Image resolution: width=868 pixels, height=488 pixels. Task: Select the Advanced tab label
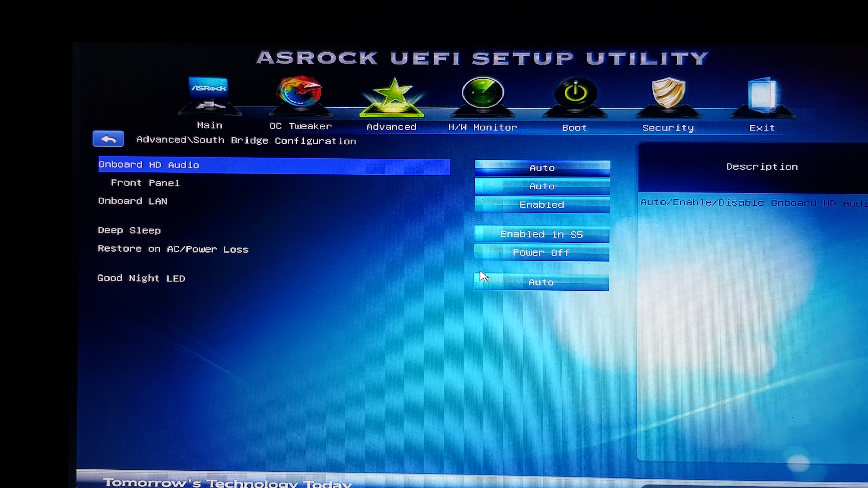click(392, 127)
